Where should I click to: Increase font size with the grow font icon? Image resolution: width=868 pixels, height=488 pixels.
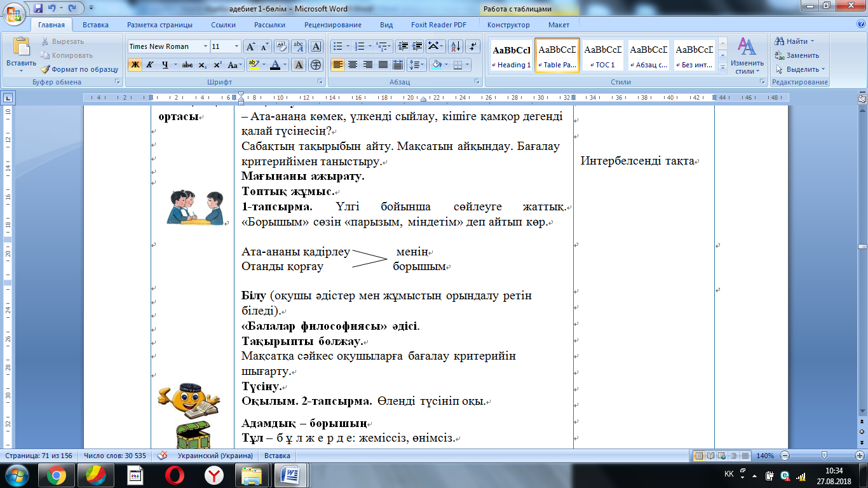pyautogui.click(x=251, y=46)
